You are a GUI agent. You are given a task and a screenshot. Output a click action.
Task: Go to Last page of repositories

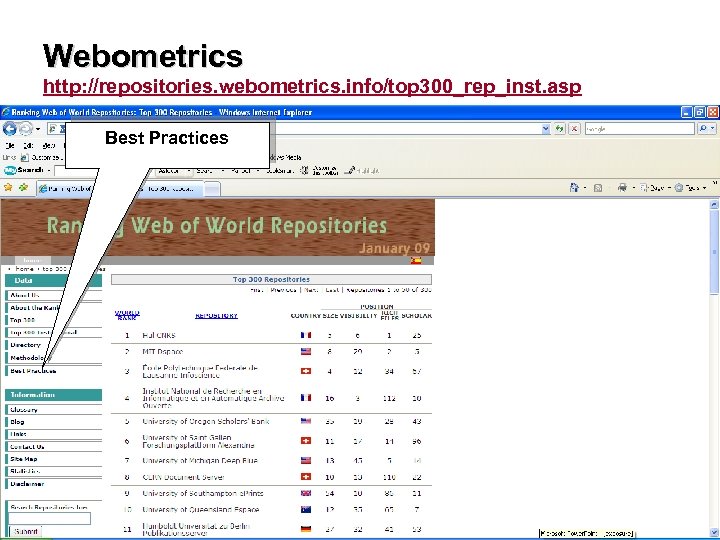332,290
